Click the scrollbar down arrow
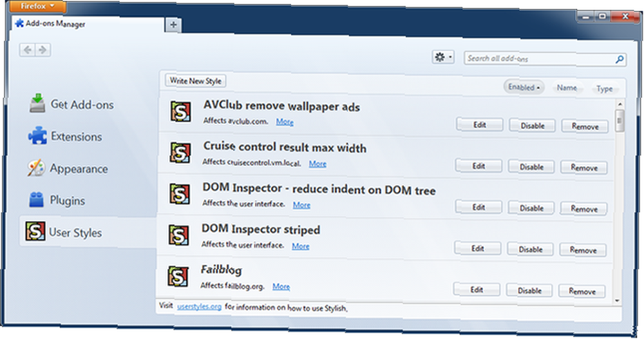The width and height of the screenshot is (644, 339). pos(617,301)
